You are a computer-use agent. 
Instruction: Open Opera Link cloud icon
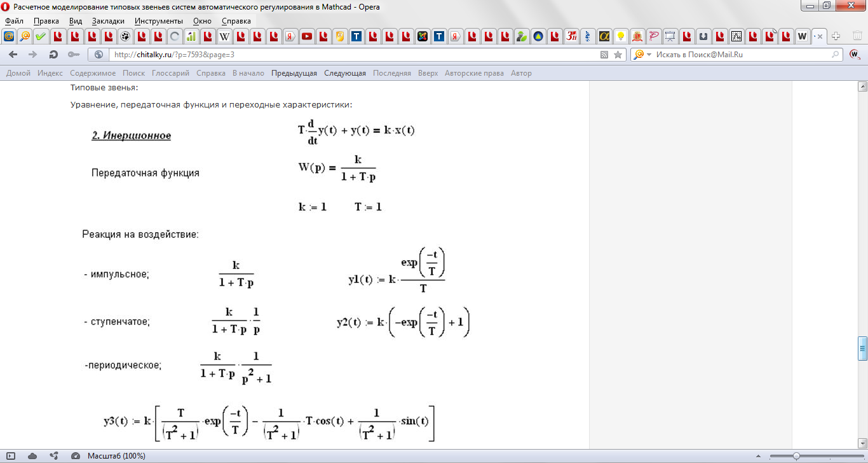click(32, 456)
